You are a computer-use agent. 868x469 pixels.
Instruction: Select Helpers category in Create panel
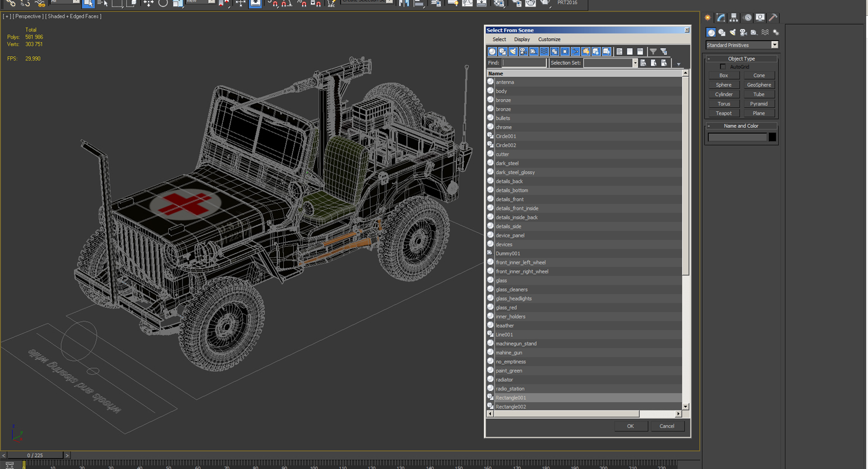[754, 32]
